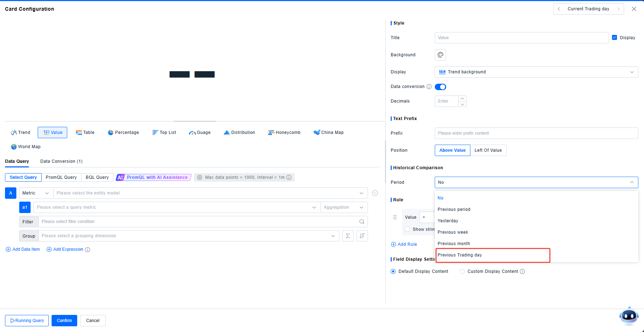Expand the Display Trend background dropdown
This screenshot has height=332, width=644.
(536, 72)
